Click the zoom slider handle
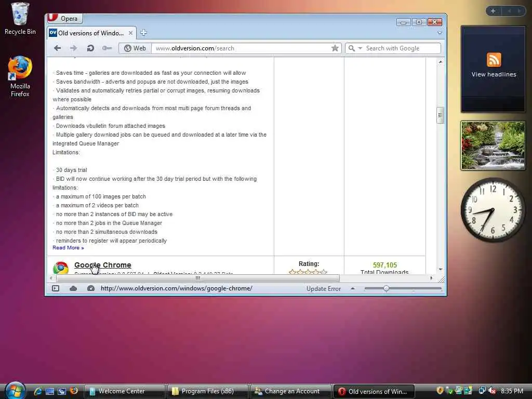This screenshot has width=532, height=399. coord(386,288)
